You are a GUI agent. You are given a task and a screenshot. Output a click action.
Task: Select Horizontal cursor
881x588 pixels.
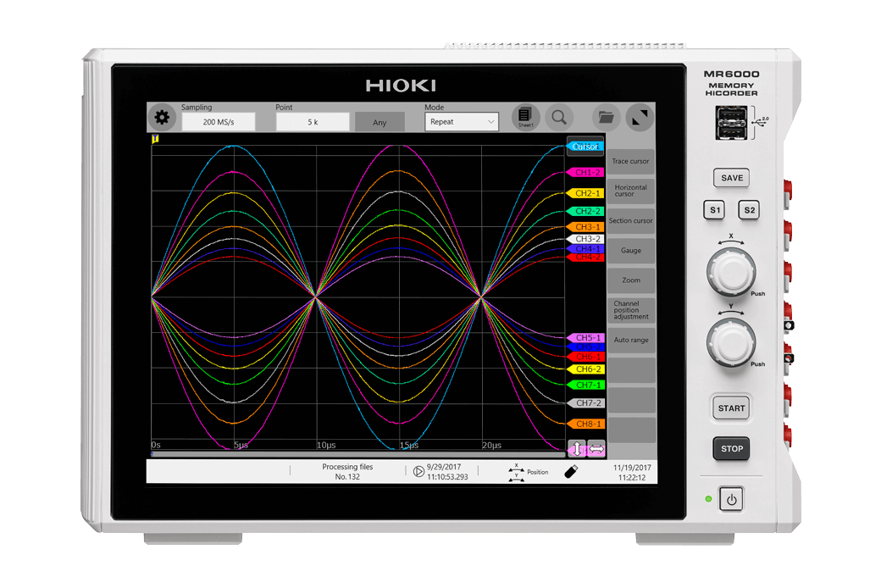click(x=630, y=191)
